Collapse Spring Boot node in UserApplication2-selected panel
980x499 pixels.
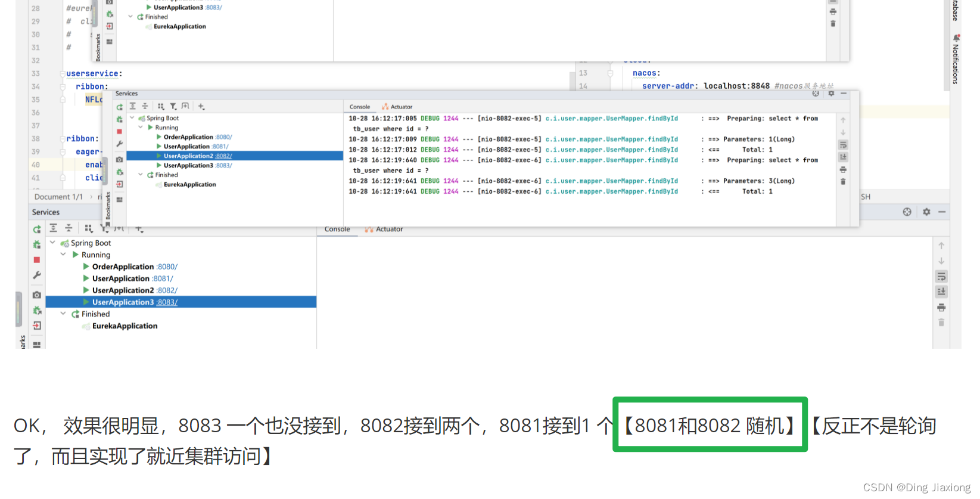[x=132, y=118]
